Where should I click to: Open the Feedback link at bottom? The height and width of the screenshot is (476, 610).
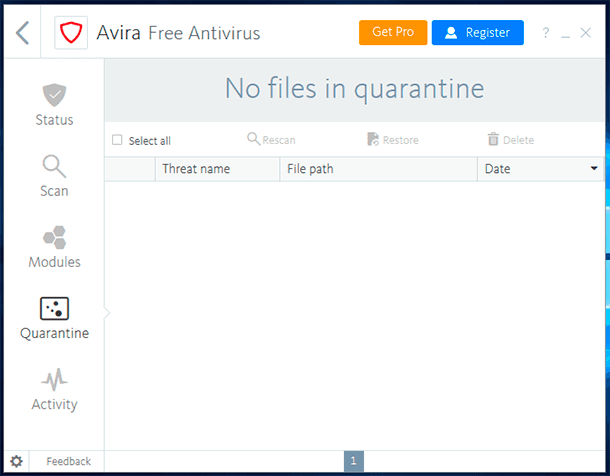(x=68, y=462)
